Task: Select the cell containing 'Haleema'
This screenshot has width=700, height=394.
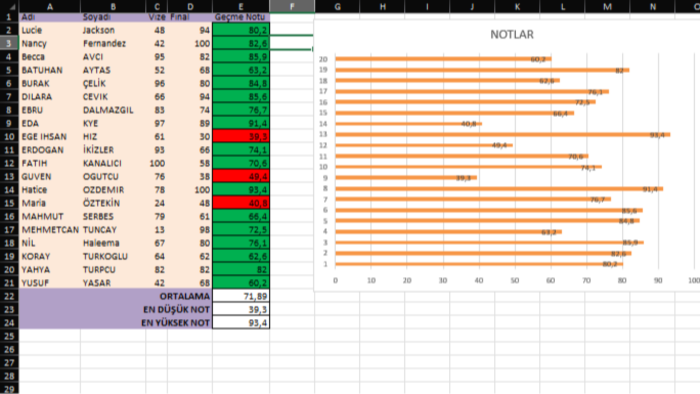Action: click(113, 243)
